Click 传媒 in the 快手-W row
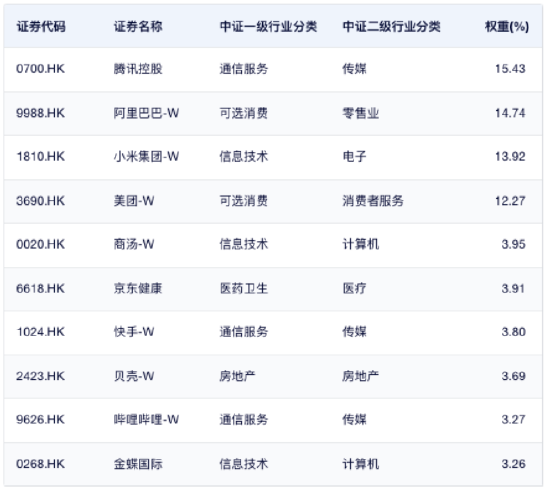 point(354,332)
